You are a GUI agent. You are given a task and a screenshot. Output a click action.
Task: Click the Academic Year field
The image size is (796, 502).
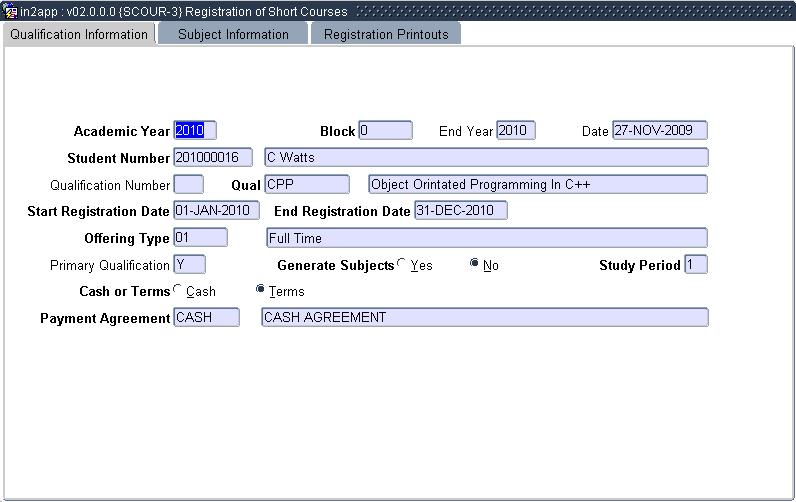pyautogui.click(x=194, y=130)
